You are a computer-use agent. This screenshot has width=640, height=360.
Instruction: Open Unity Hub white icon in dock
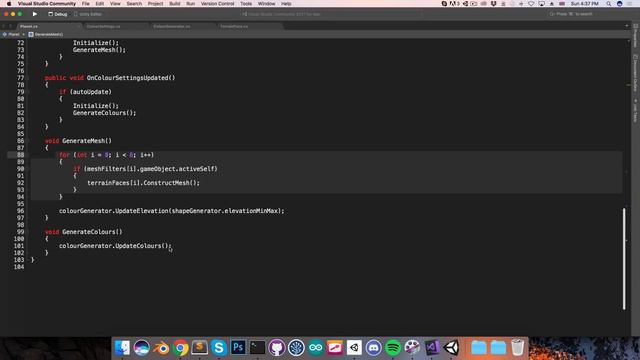pos(354,348)
